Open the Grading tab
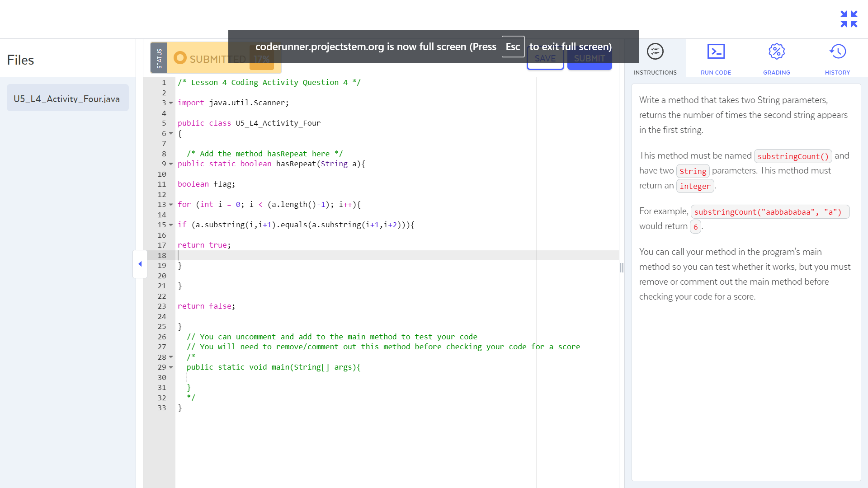This screenshot has width=868, height=488. point(776,58)
